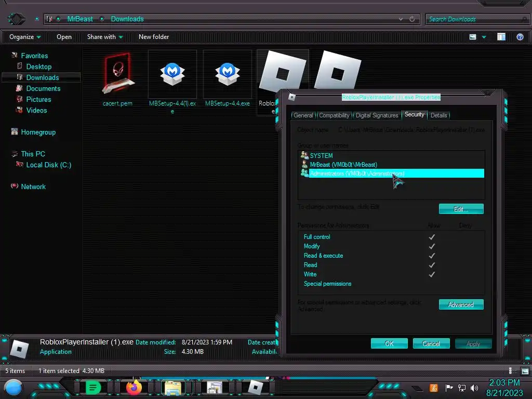
Task: Switch to the Details tab
Action: [438, 115]
